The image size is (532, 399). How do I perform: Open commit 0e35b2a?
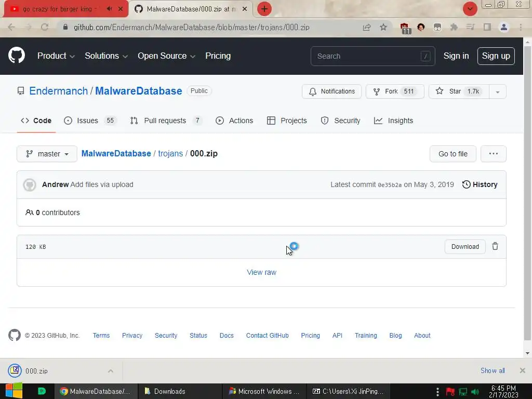(x=390, y=185)
